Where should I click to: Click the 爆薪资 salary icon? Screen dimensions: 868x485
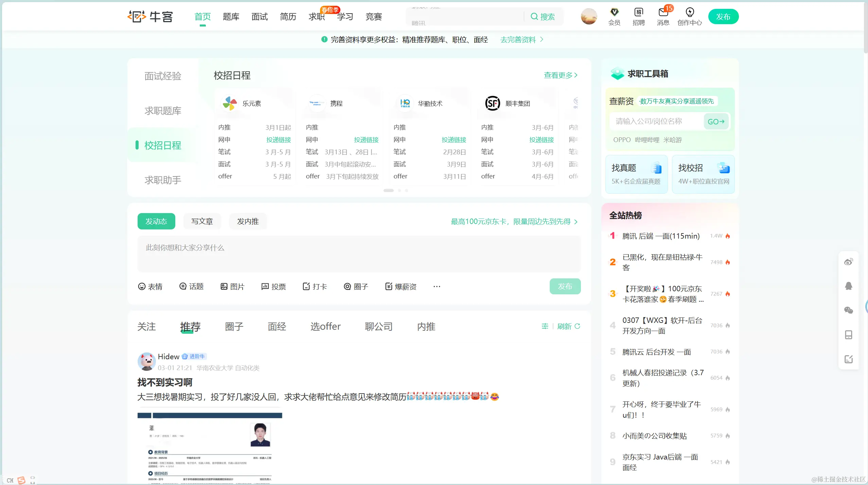401,287
